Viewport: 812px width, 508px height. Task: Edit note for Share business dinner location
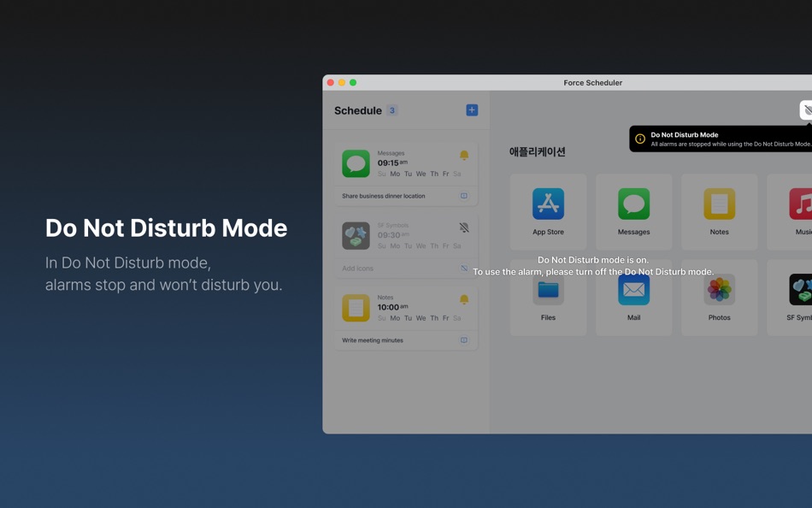click(x=463, y=196)
